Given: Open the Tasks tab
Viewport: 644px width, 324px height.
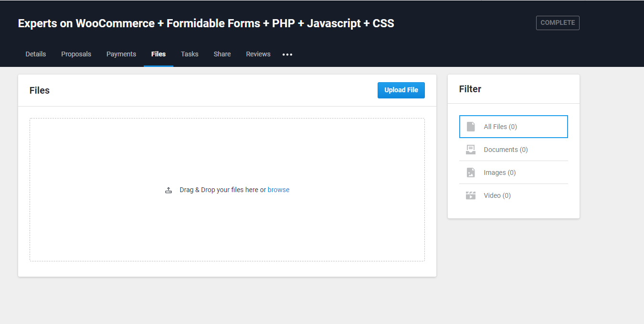Looking at the screenshot, I should point(190,54).
